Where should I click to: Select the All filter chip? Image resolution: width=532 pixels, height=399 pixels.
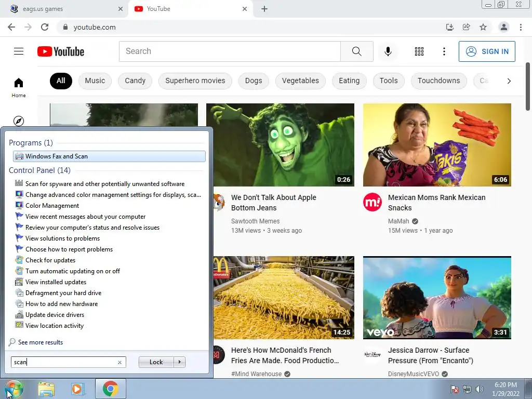click(61, 81)
